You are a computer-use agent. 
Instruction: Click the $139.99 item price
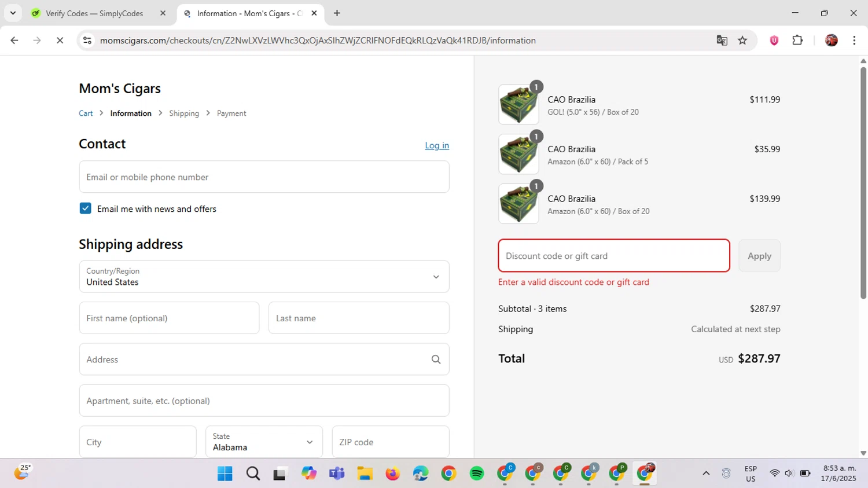coord(764,199)
